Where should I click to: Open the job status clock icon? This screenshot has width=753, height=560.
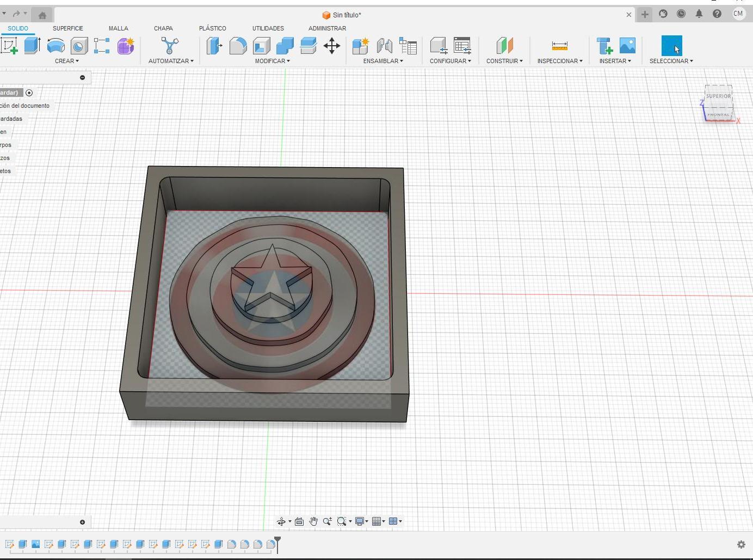click(681, 14)
